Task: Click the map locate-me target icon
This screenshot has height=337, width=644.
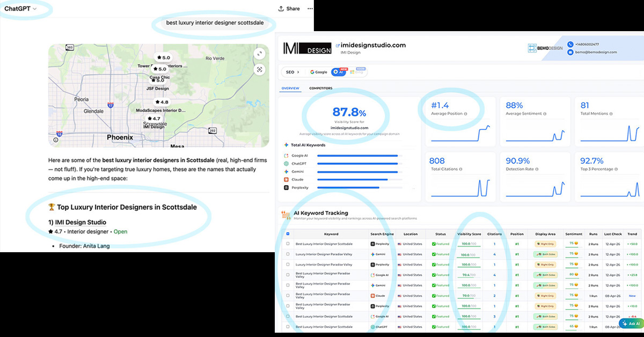Action: click(x=259, y=69)
